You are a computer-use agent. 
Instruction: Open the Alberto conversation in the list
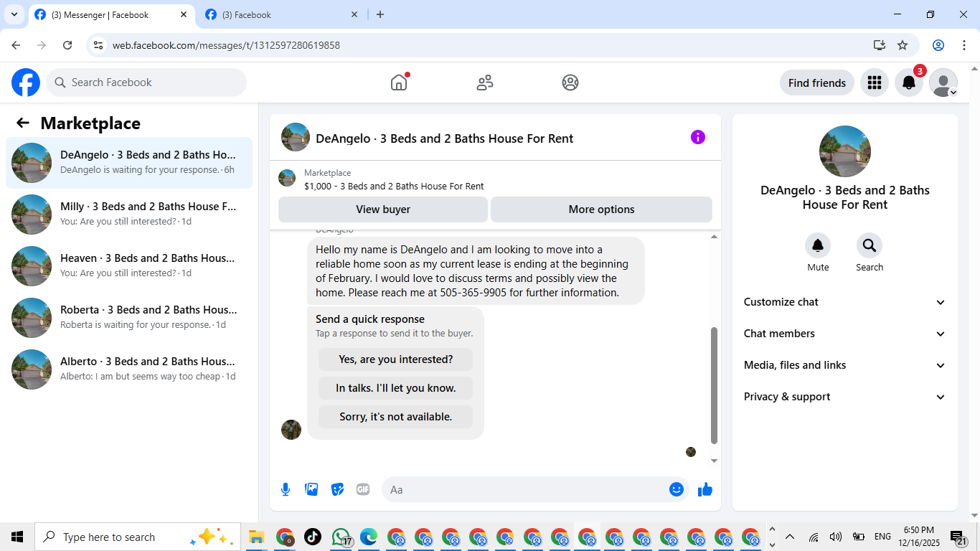(129, 369)
